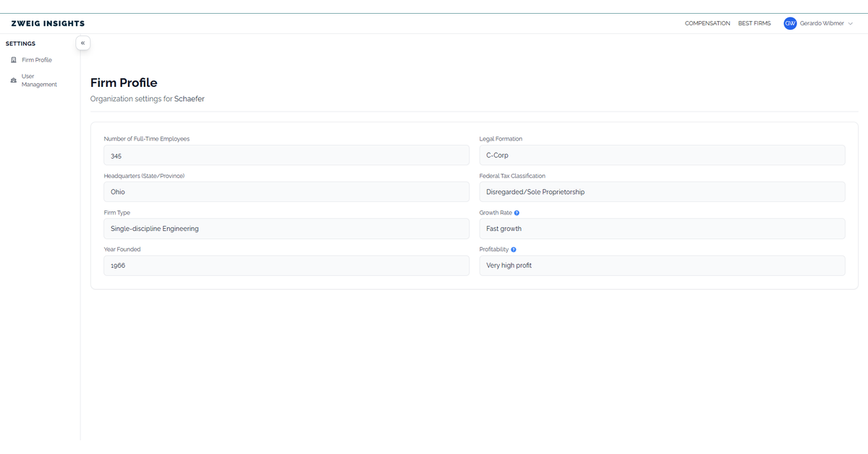
Task: Click the Zweig Insights logo
Action: (47, 23)
